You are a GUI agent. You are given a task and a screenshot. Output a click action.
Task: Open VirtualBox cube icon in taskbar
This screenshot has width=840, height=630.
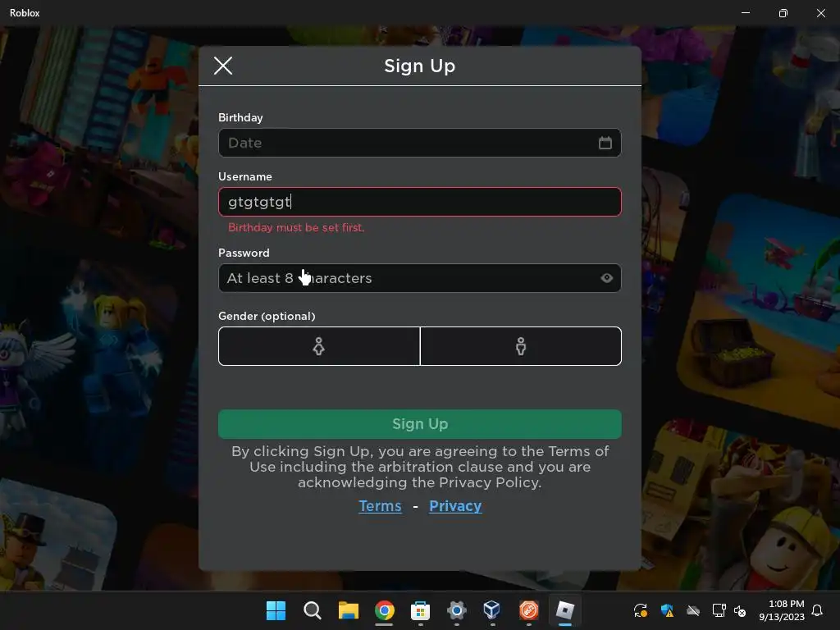point(492,609)
